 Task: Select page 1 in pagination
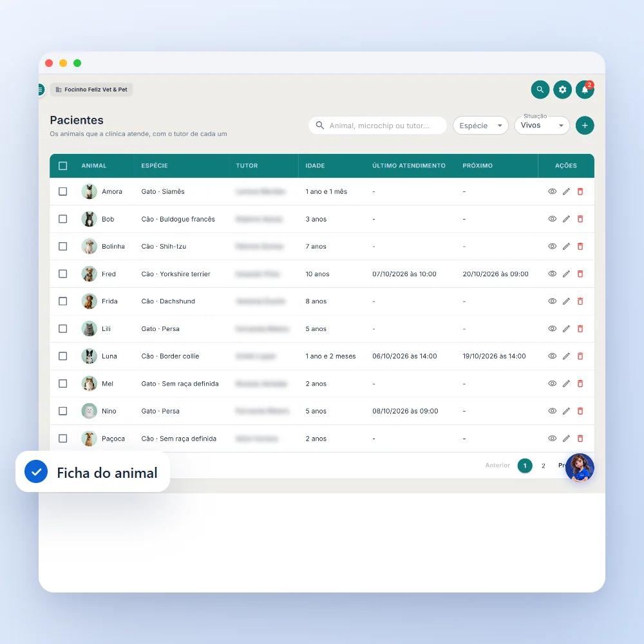pyautogui.click(x=525, y=466)
